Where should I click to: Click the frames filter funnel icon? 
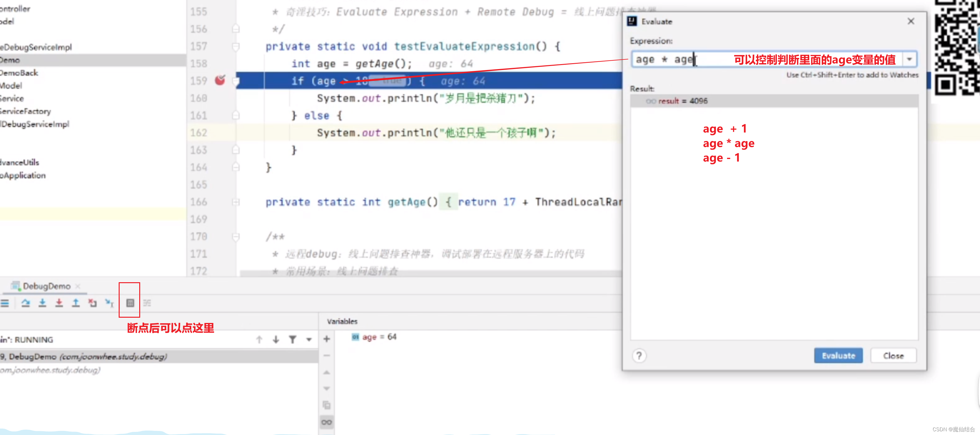point(293,339)
